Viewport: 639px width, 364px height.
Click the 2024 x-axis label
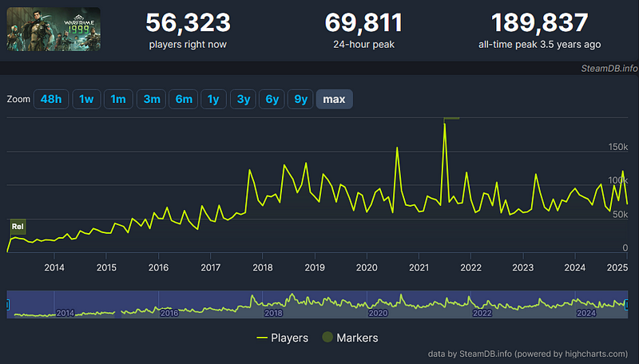click(x=575, y=267)
